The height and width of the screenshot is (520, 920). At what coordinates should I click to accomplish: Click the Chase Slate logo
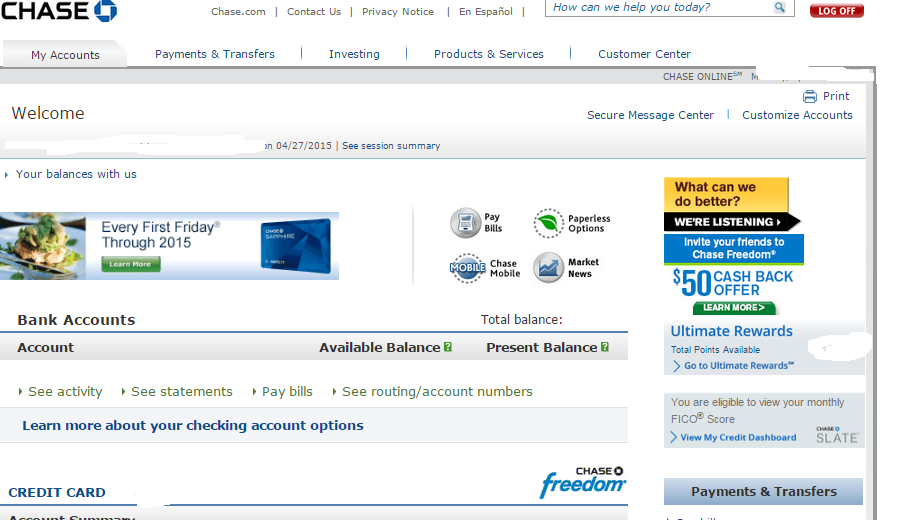(837, 435)
